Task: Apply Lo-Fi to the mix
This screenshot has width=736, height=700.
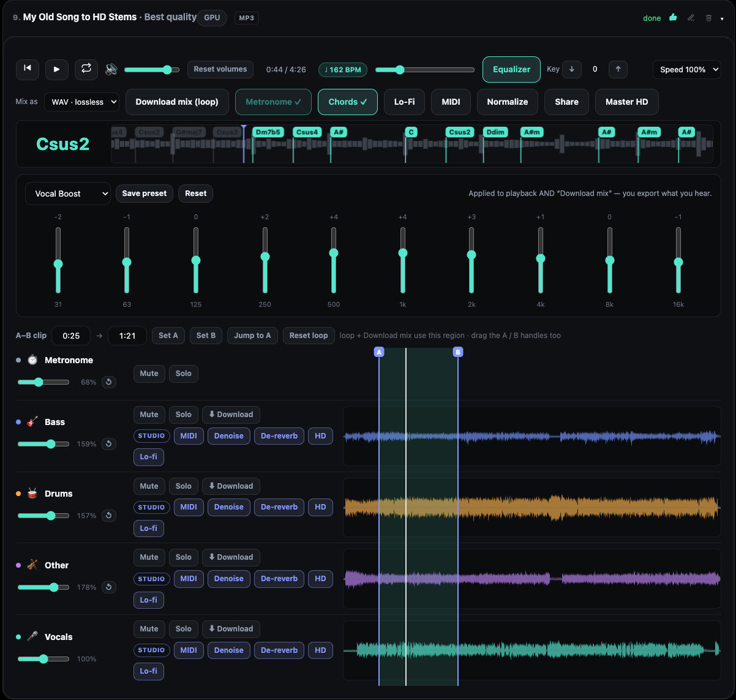Action: coord(405,102)
